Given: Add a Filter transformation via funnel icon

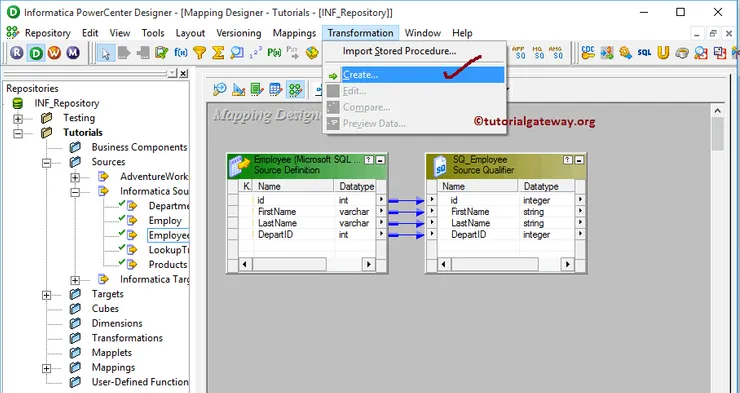Looking at the screenshot, I should [200, 53].
